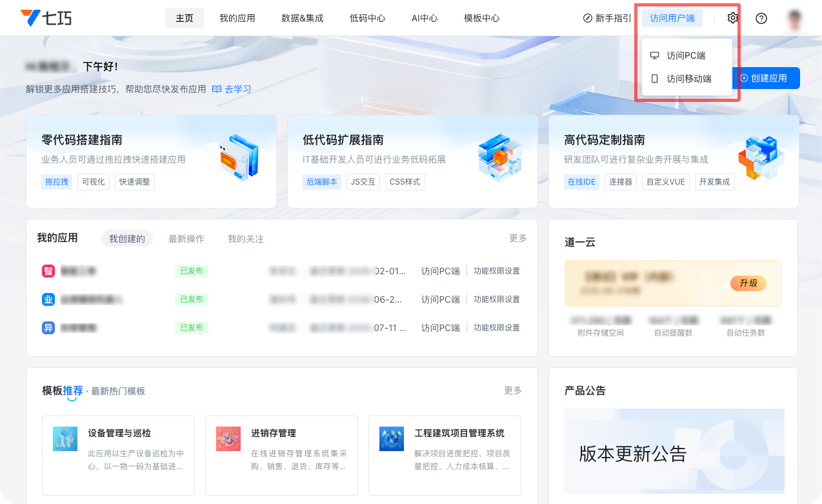822x504 pixels.
Task: Click the CSS样式 tag
Action: (x=405, y=182)
